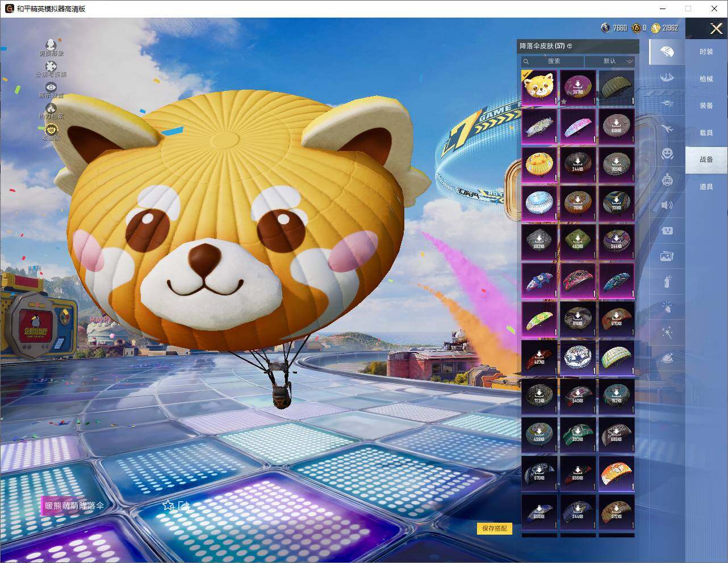Select the smiley emote category icon
This screenshot has height=563, width=728.
[x=667, y=154]
